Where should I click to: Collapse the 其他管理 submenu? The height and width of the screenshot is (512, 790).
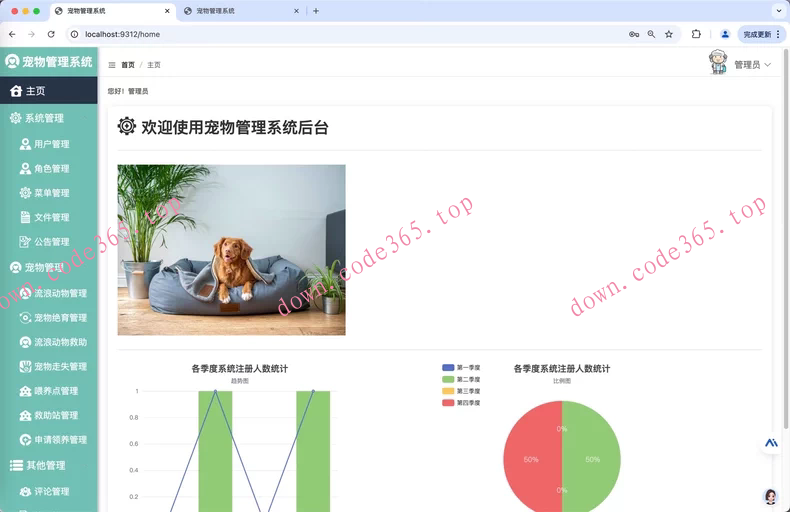pyautogui.click(x=48, y=465)
